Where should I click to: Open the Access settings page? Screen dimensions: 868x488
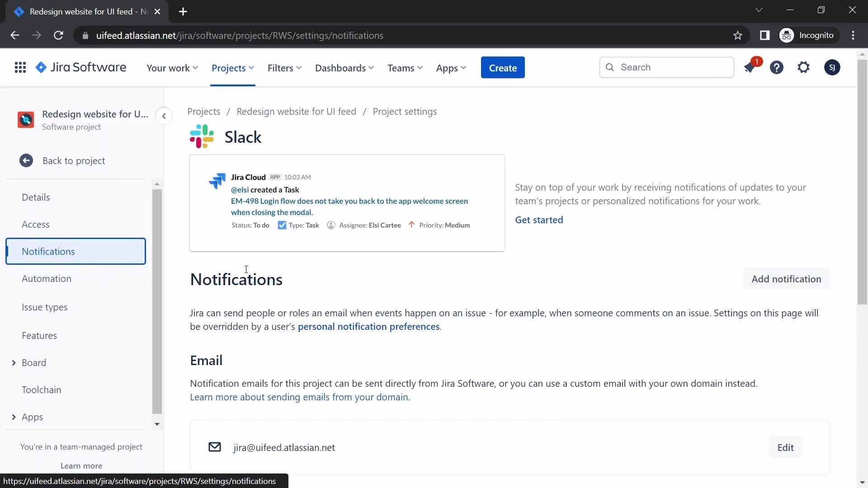pyautogui.click(x=76, y=225)
